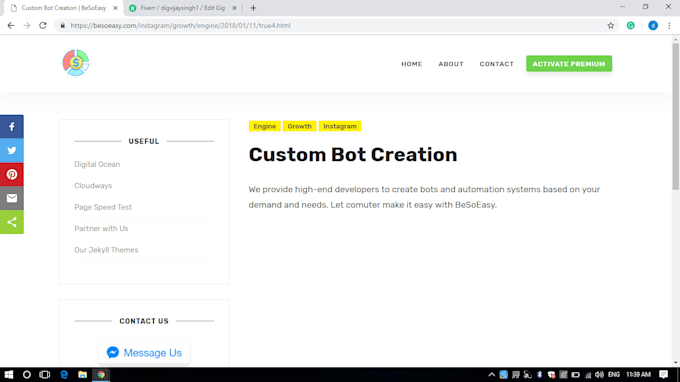Open Cortana search circle
This screenshot has height=382, width=680.
tap(27, 375)
